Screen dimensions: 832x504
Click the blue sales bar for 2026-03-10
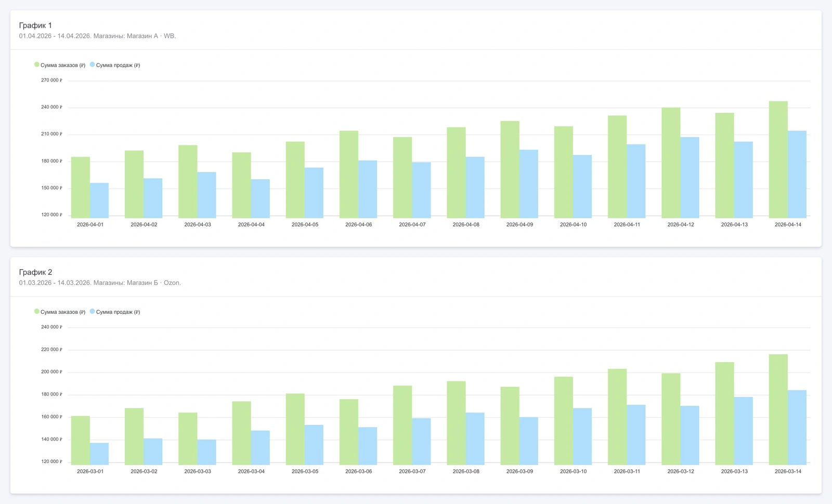[582, 436]
